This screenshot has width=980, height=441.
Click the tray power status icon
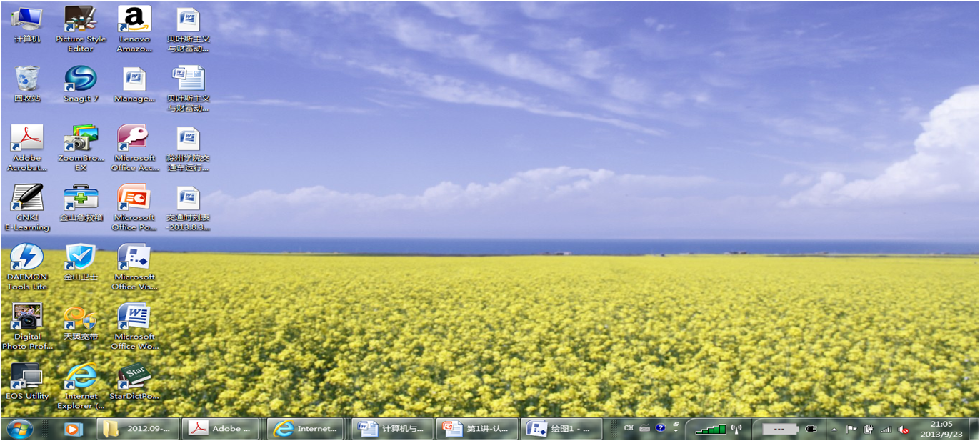click(869, 430)
